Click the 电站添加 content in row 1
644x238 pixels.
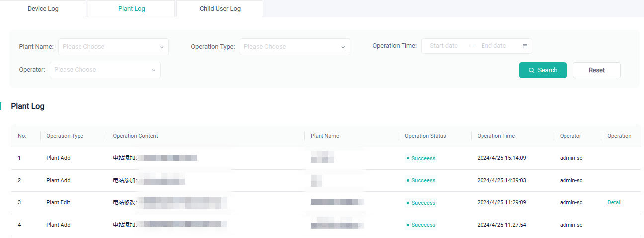click(x=124, y=158)
